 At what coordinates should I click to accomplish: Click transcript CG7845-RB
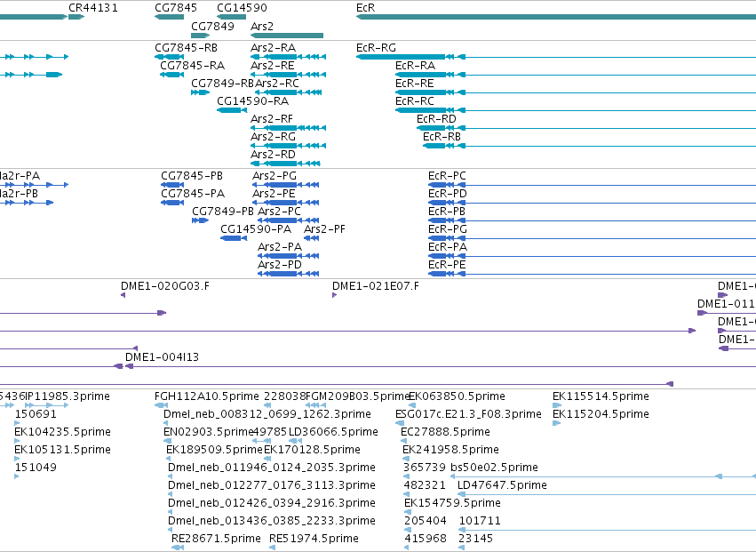point(186,48)
